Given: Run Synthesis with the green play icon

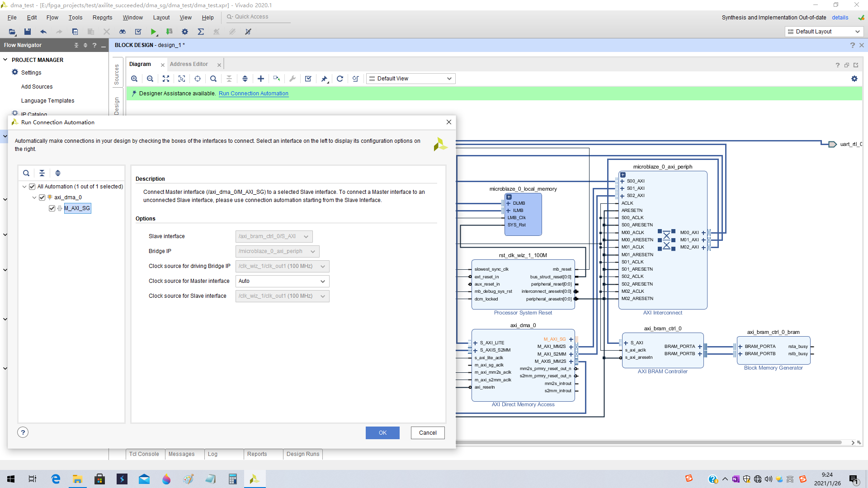Looking at the screenshot, I should pos(153,32).
